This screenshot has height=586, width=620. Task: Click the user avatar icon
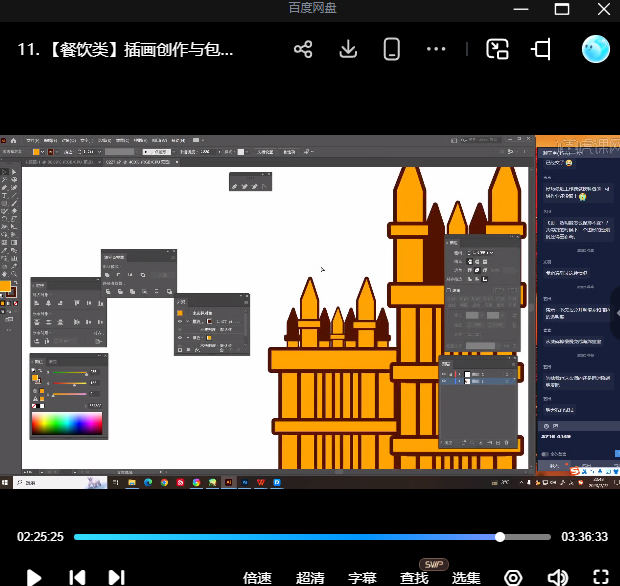[595, 49]
